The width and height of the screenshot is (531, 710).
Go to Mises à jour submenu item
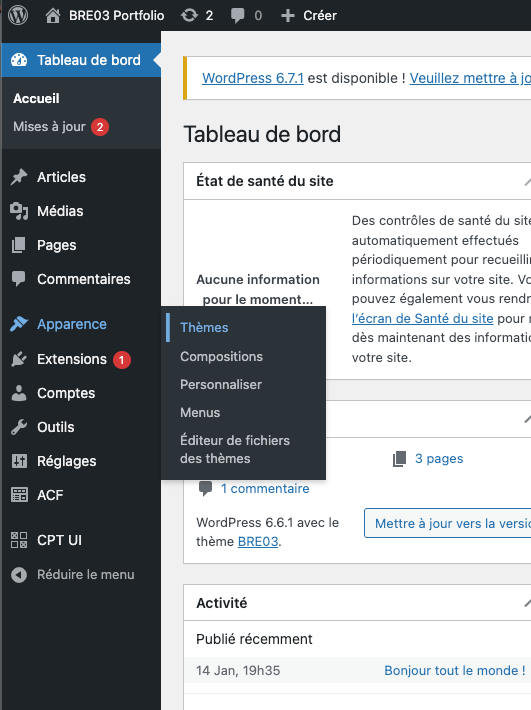point(49,127)
